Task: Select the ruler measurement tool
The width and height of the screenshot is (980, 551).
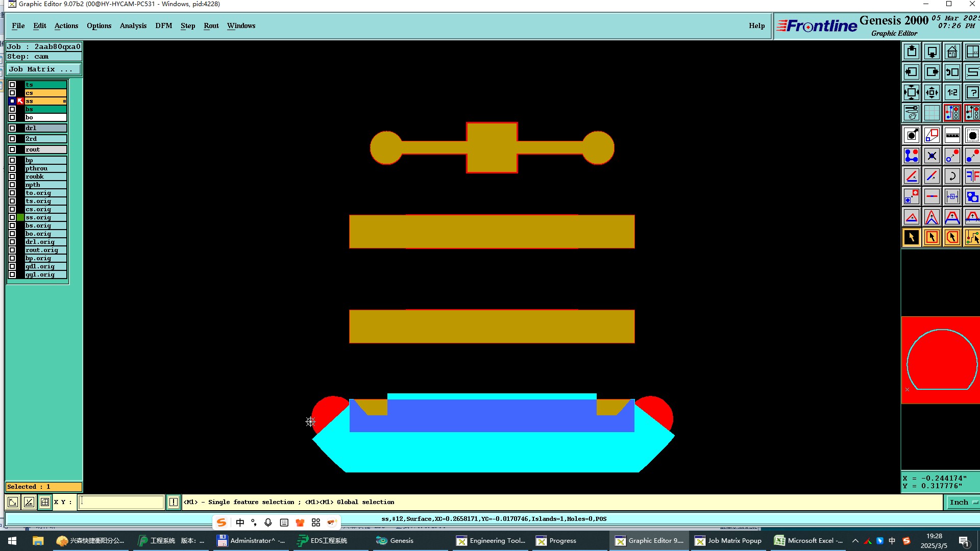Action: coord(952,135)
